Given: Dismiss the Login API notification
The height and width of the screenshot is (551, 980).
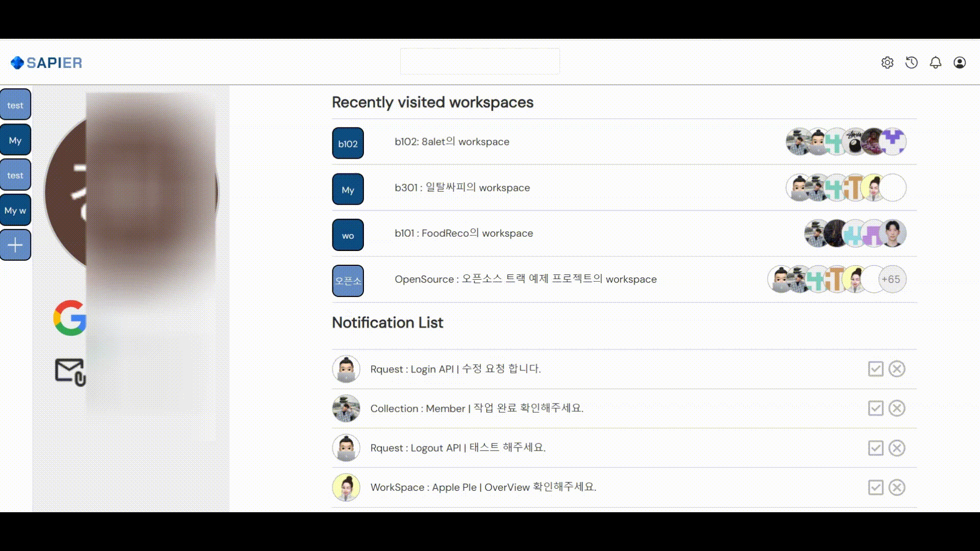Looking at the screenshot, I should click(896, 369).
